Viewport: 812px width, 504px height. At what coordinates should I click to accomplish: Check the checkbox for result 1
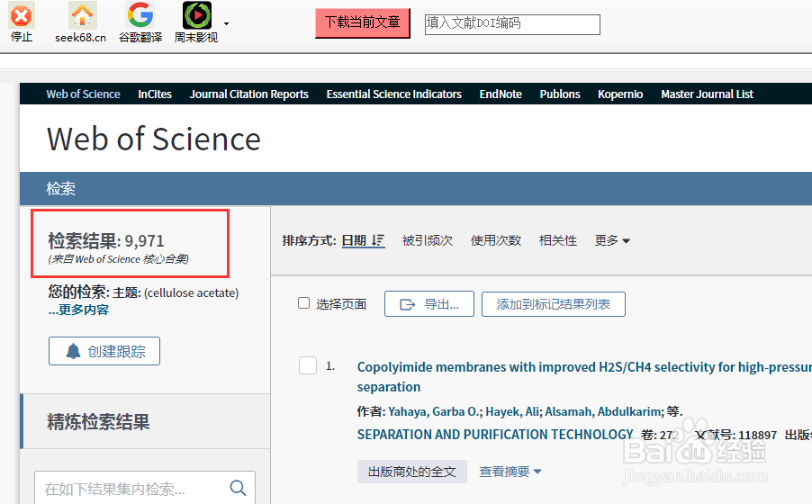308,365
